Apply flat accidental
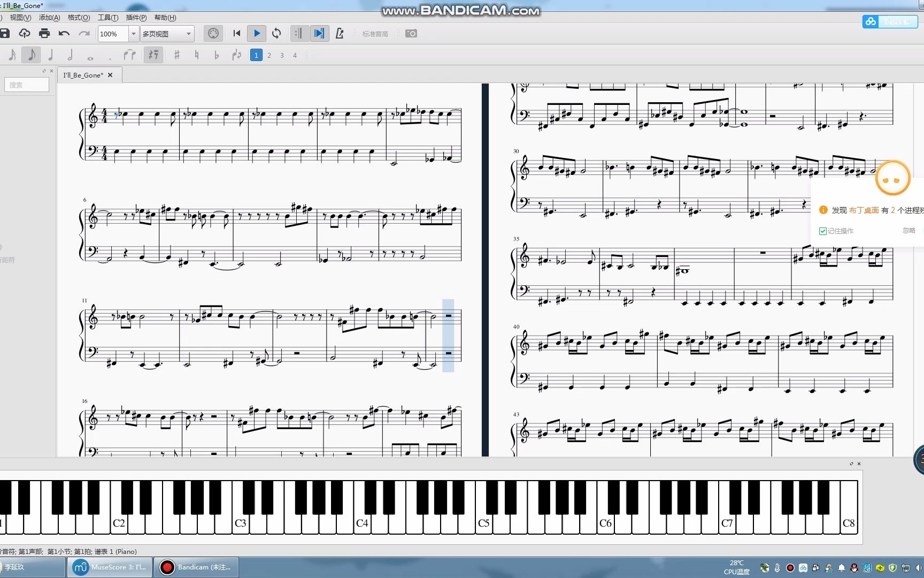924x578 pixels. point(217,55)
